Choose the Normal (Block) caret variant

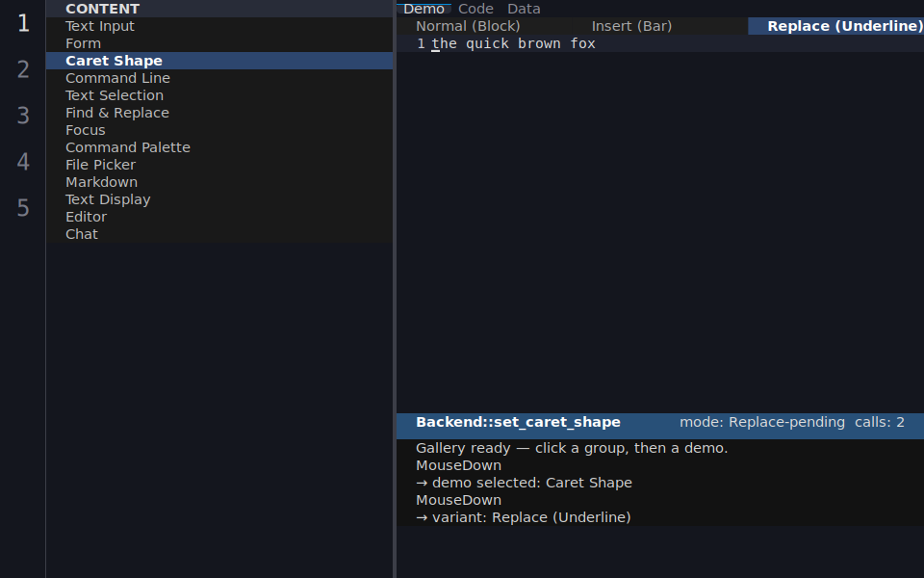[x=484, y=26]
